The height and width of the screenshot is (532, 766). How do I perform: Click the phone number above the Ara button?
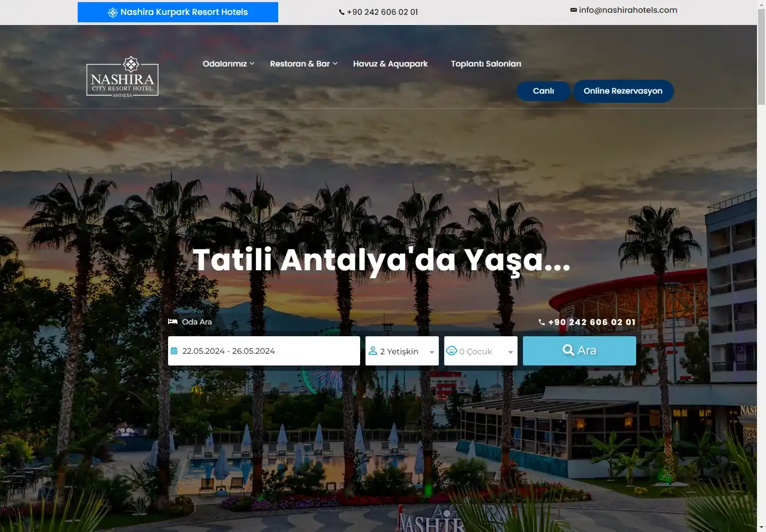coord(592,322)
